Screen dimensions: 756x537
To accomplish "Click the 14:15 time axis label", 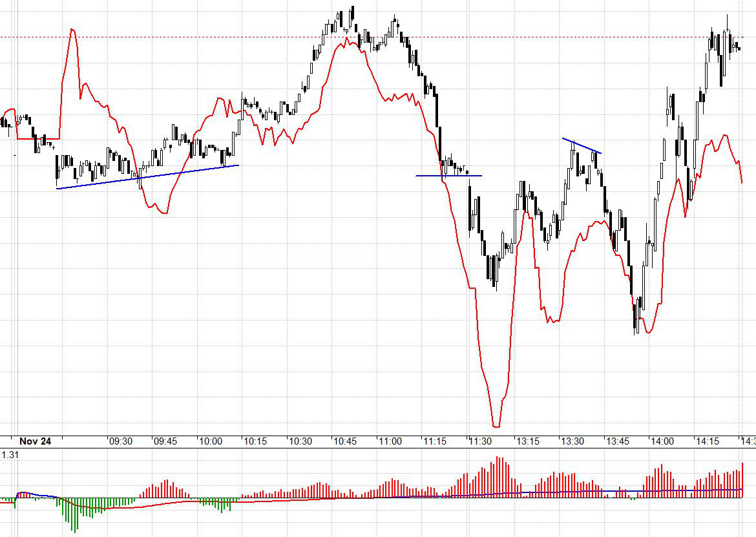I will tap(708, 441).
